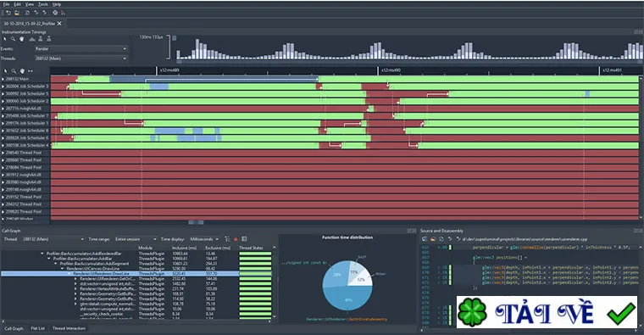
Task: Open the Tools menu
Action: click(43, 4)
